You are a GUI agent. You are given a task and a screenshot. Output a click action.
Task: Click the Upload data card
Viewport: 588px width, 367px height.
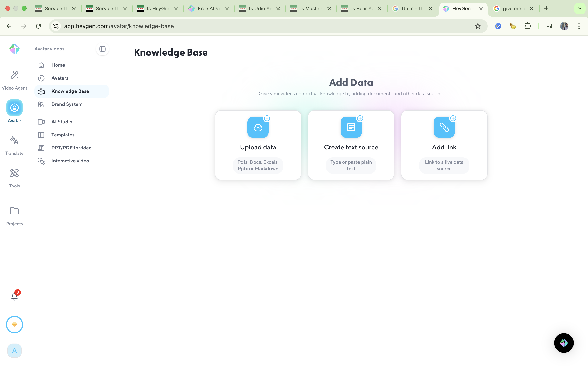pyautogui.click(x=258, y=145)
